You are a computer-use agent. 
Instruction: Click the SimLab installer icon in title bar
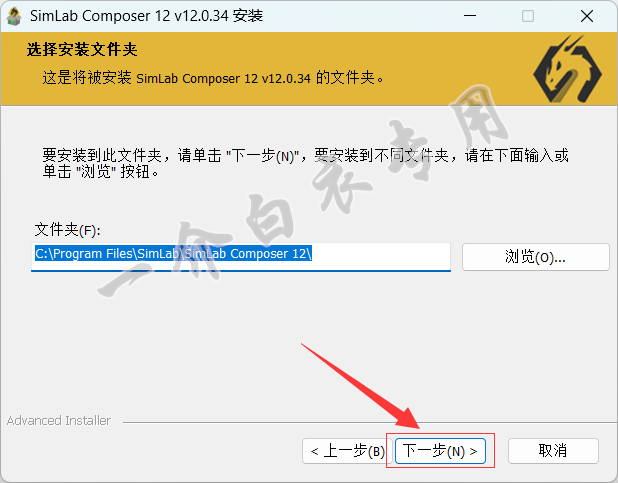pos(14,17)
